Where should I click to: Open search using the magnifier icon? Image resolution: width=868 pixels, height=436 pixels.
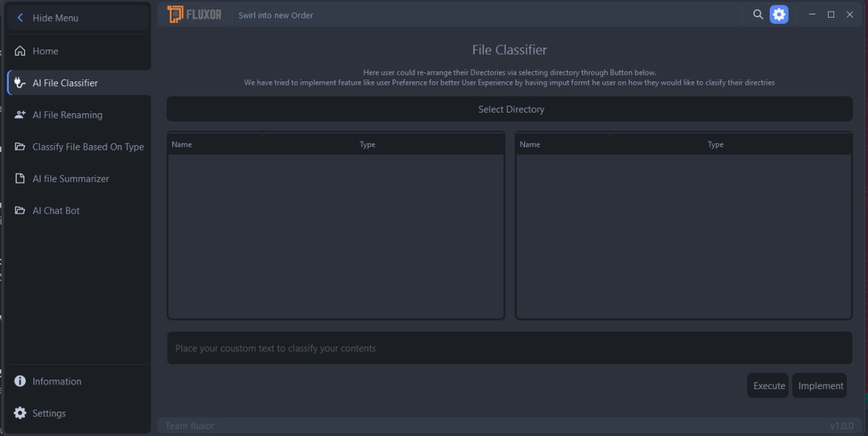[757, 14]
